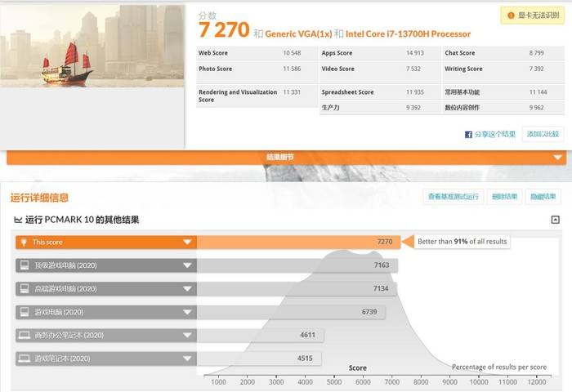
Task: Click the desktop icon on 顶级游戏电脑 (2020) row
Action: (25, 265)
